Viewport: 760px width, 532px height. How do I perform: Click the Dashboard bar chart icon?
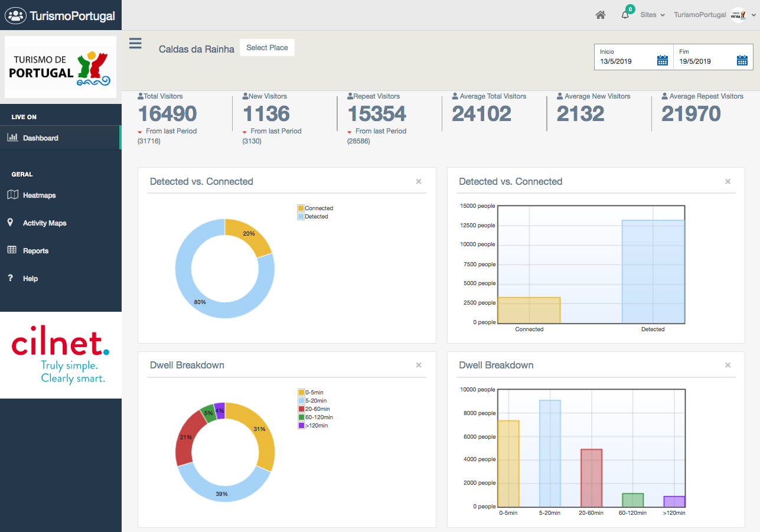click(x=12, y=137)
